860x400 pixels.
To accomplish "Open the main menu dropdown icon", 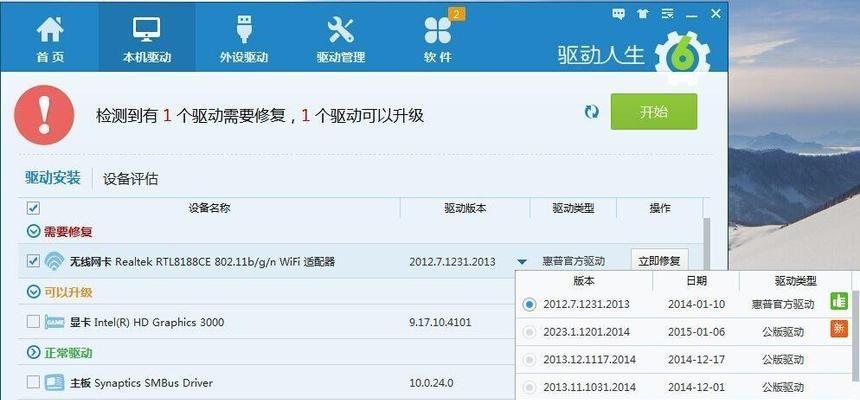I will click(667, 14).
